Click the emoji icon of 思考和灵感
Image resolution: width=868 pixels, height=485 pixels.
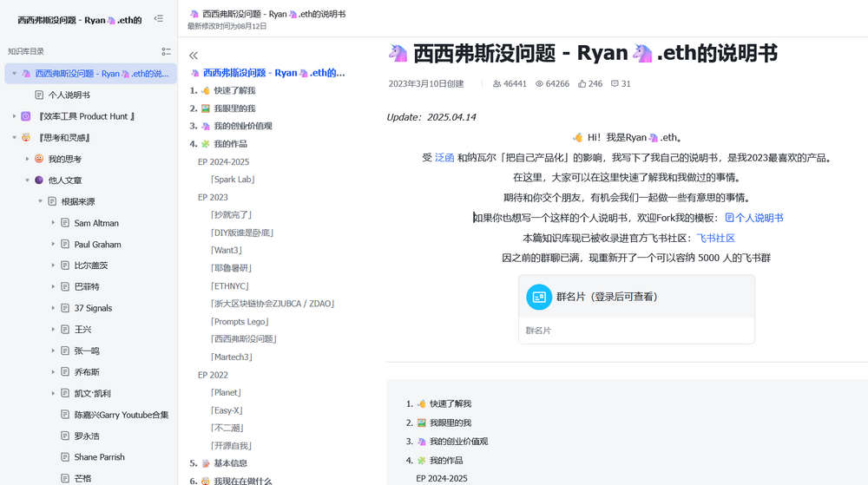pyautogui.click(x=26, y=138)
